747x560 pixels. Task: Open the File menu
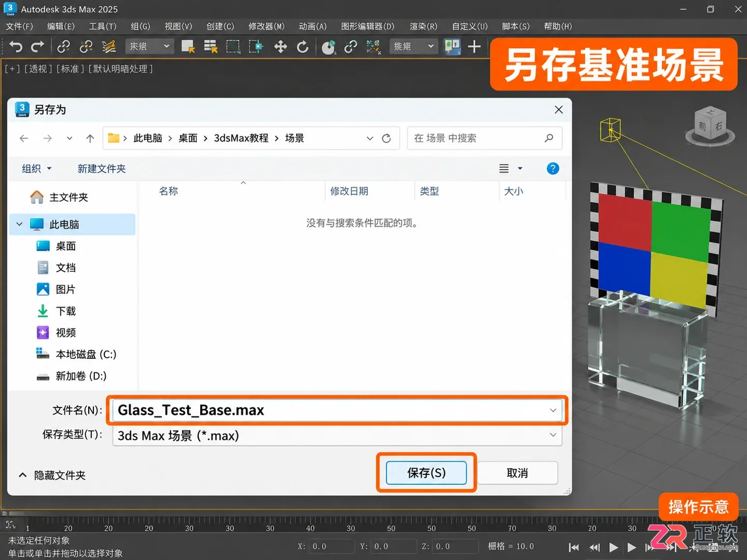pos(19,26)
